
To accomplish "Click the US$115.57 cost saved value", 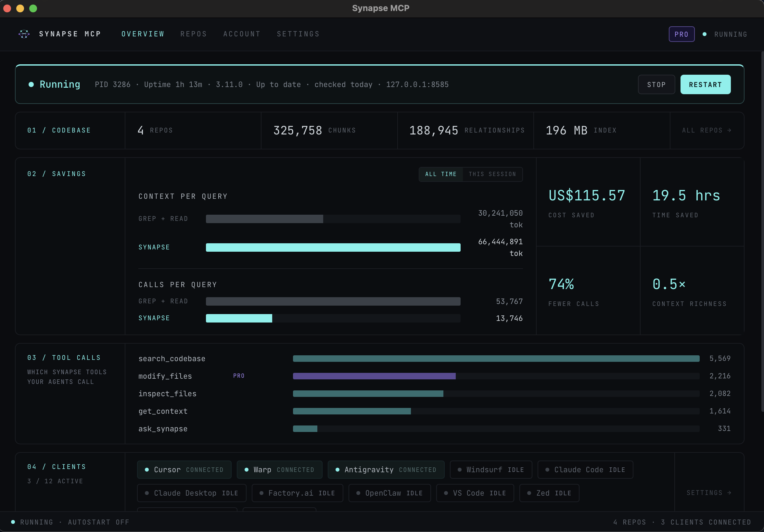I will (x=587, y=195).
